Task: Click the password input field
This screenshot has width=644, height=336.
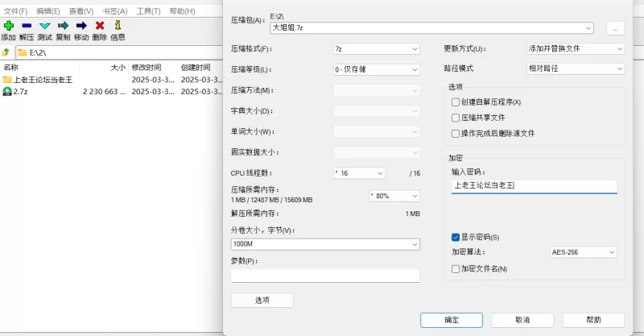Action: point(534,186)
